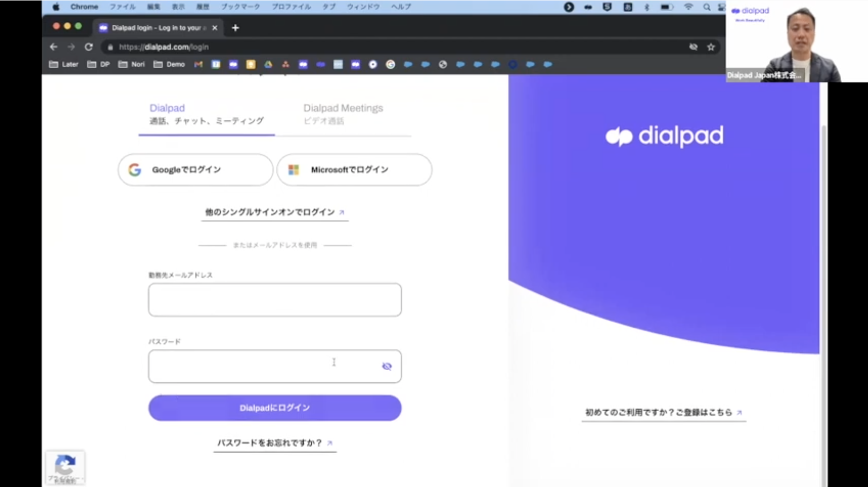Click the shield-shaped menu bar icon

pyautogui.click(x=607, y=7)
